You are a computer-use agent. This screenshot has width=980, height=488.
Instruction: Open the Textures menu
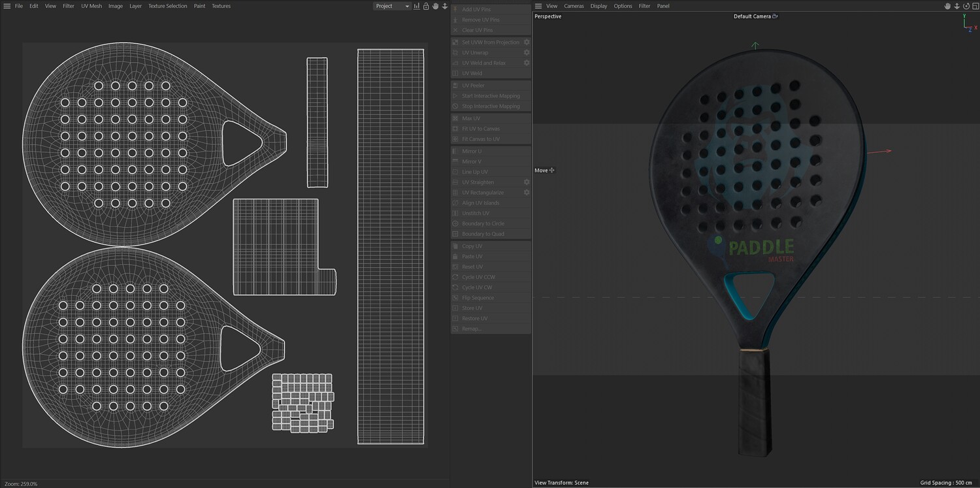221,6
